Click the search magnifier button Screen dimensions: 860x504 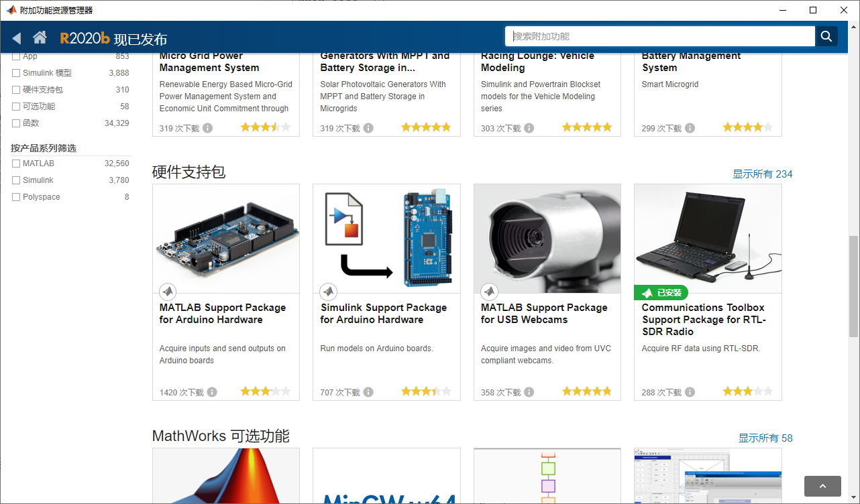tap(826, 36)
